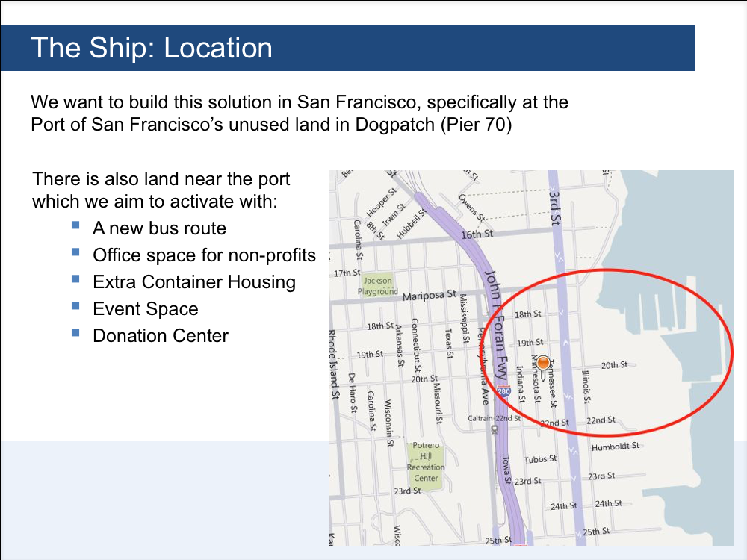Select the Potrero Hill Recreation Center area
Screen dimensions: 747x560
tap(426, 463)
